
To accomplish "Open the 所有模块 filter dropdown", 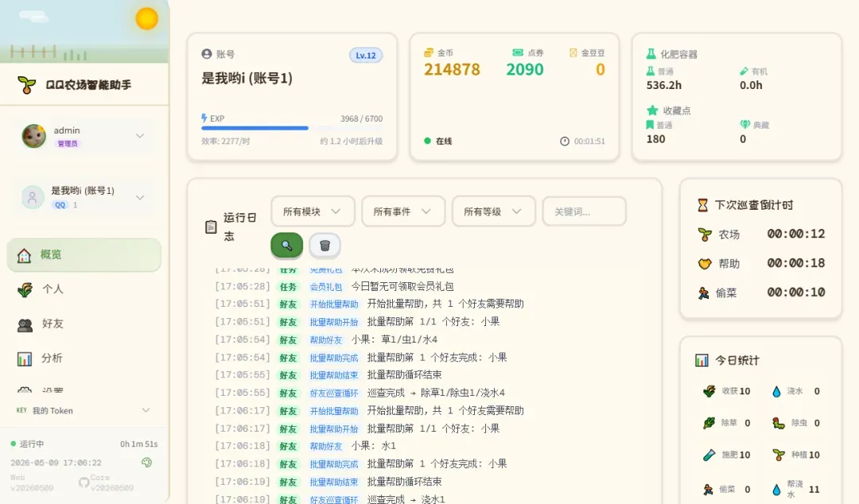I will pos(313,211).
